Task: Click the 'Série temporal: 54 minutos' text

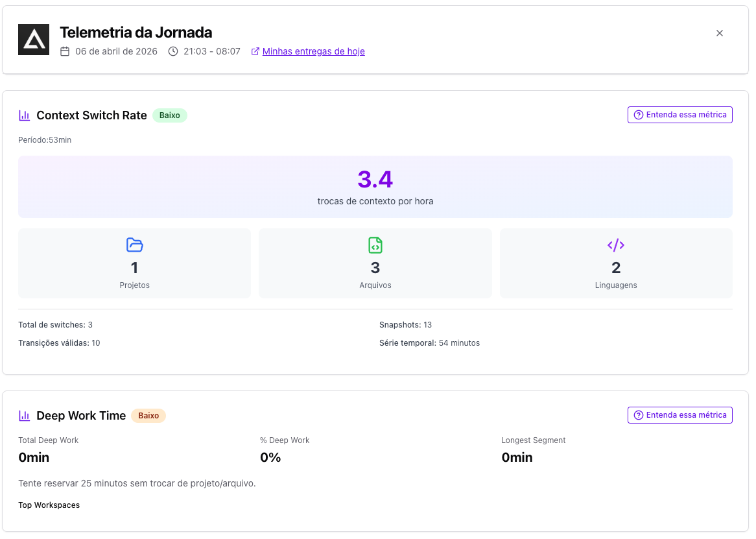Action: (430, 342)
